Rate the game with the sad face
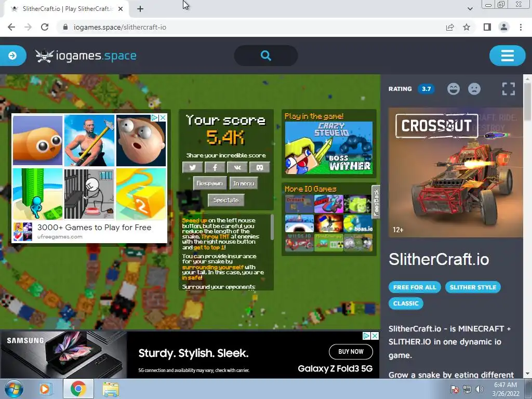Screen dimensions: 532x399 (474, 89)
